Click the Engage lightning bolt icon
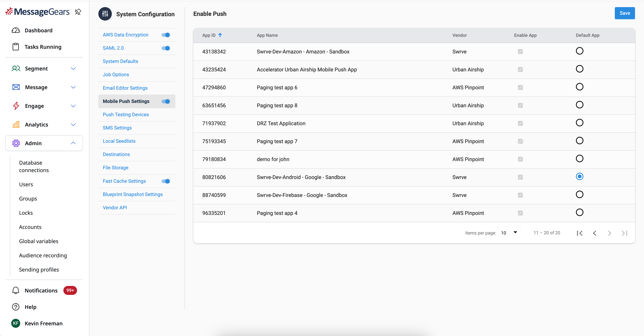This screenshot has width=644, height=336. pos(16,106)
